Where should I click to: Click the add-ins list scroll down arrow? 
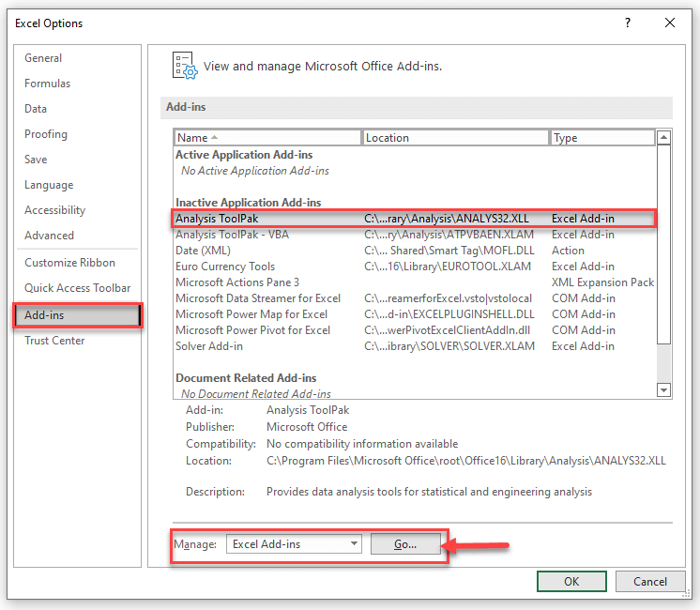(x=663, y=390)
